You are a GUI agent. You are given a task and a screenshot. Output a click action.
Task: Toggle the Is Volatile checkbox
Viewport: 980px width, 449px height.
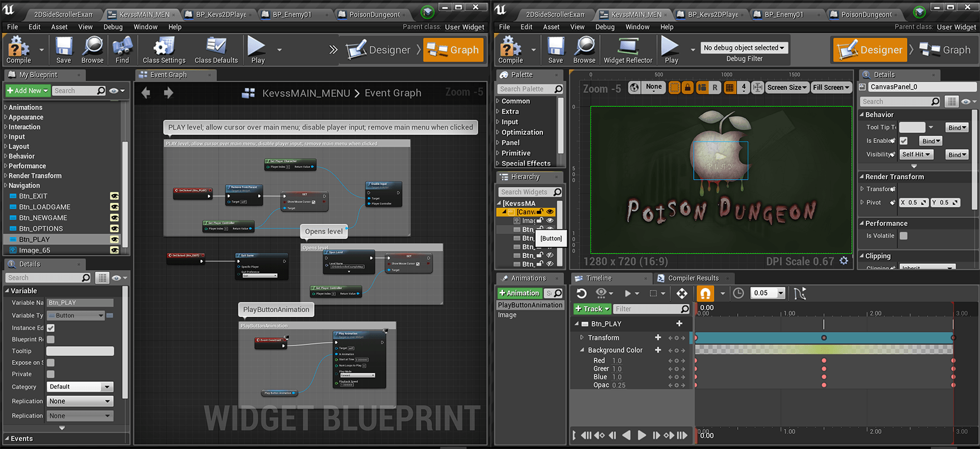point(904,236)
